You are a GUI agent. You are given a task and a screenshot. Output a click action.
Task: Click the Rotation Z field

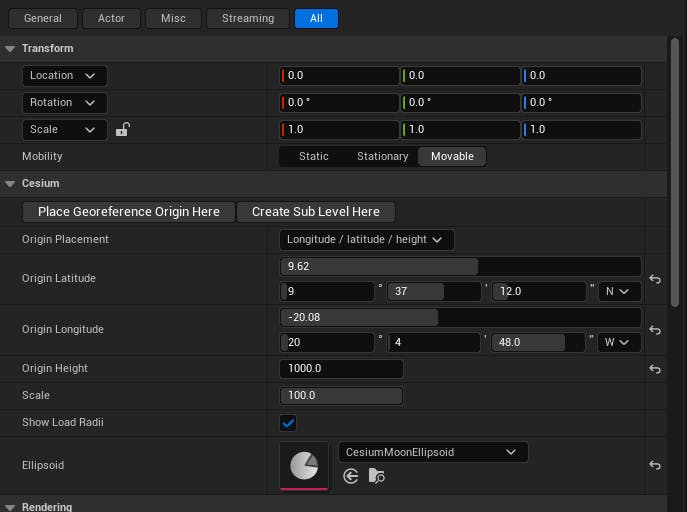(581, 103)
